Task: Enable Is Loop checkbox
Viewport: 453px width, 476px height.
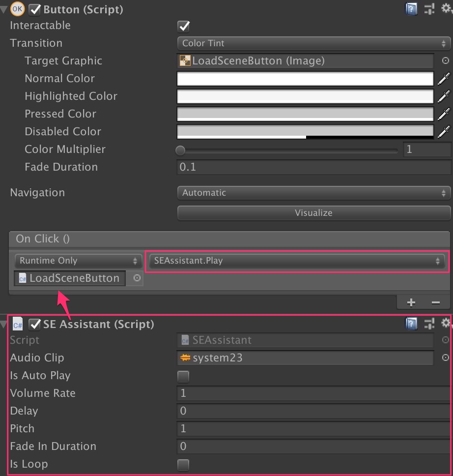Action: 183,465
